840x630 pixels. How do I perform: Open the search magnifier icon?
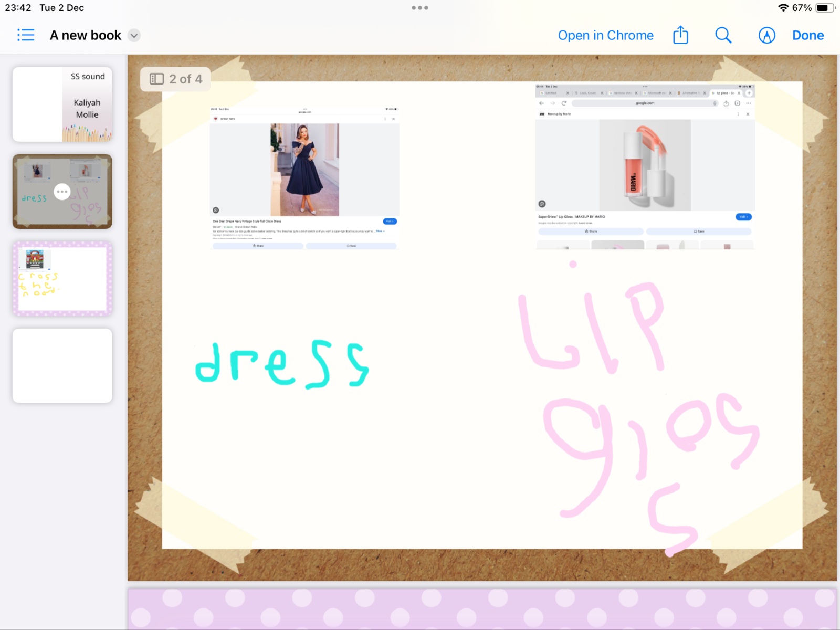click(723, 35)
